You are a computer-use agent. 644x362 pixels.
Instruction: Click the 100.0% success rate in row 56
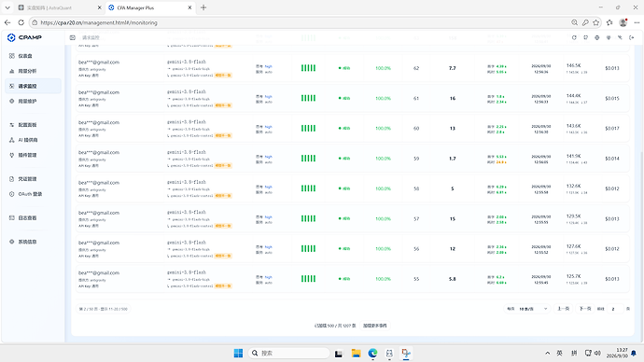click(383, 249)
